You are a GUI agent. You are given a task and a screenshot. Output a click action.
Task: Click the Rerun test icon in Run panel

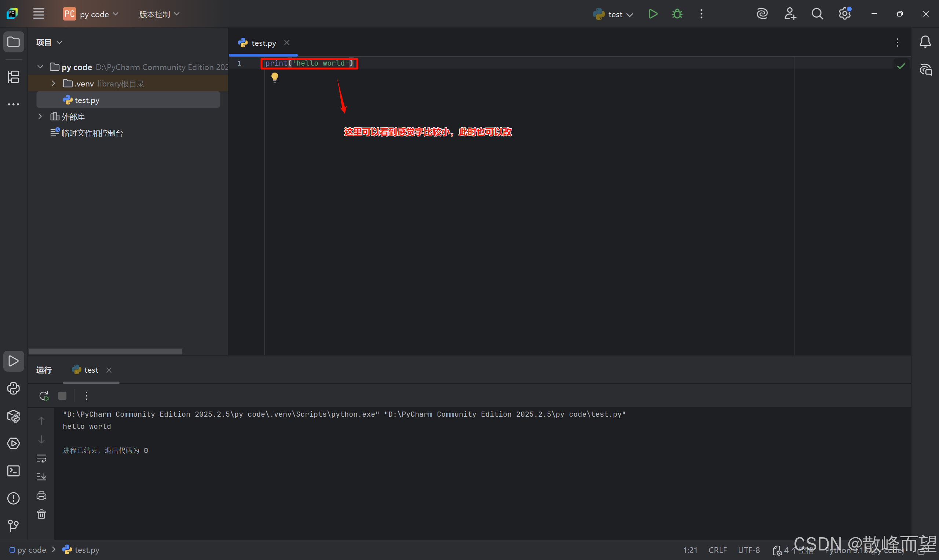(x=44, y=396)
